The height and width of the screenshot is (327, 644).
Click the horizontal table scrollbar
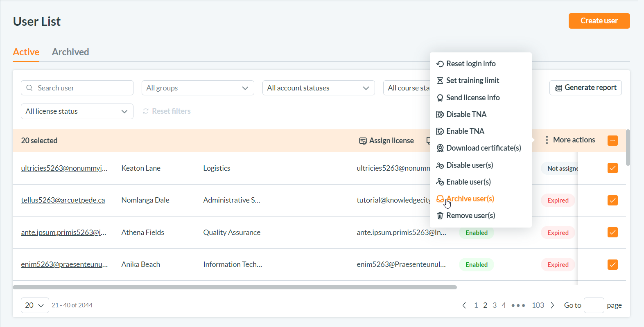pyautogui.click(x=235, y=287)
